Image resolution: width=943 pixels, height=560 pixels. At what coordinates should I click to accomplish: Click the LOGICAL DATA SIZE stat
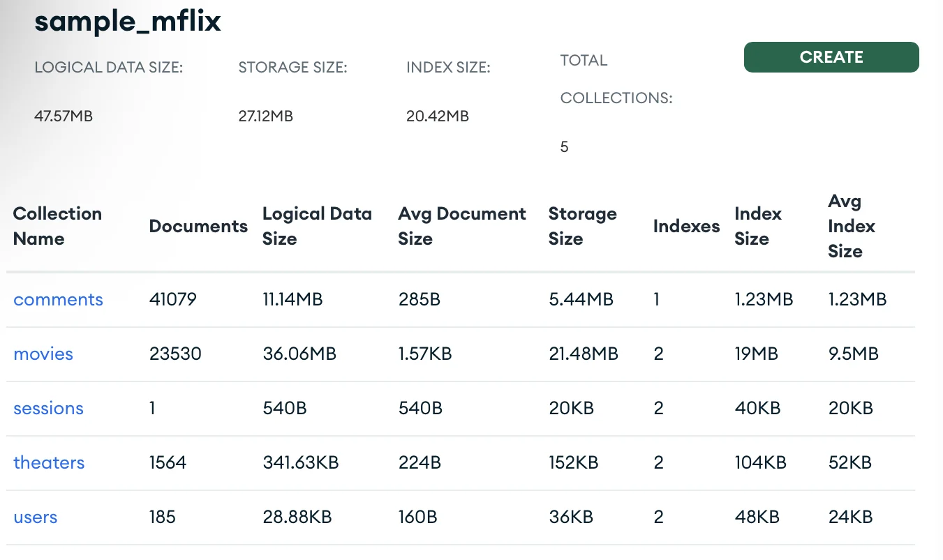point(108,67)
